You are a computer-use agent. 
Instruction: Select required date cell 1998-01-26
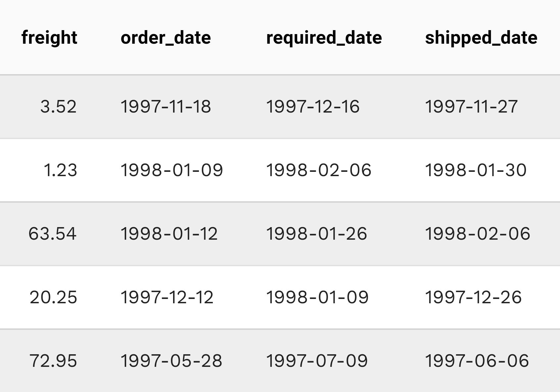(316, 234)
